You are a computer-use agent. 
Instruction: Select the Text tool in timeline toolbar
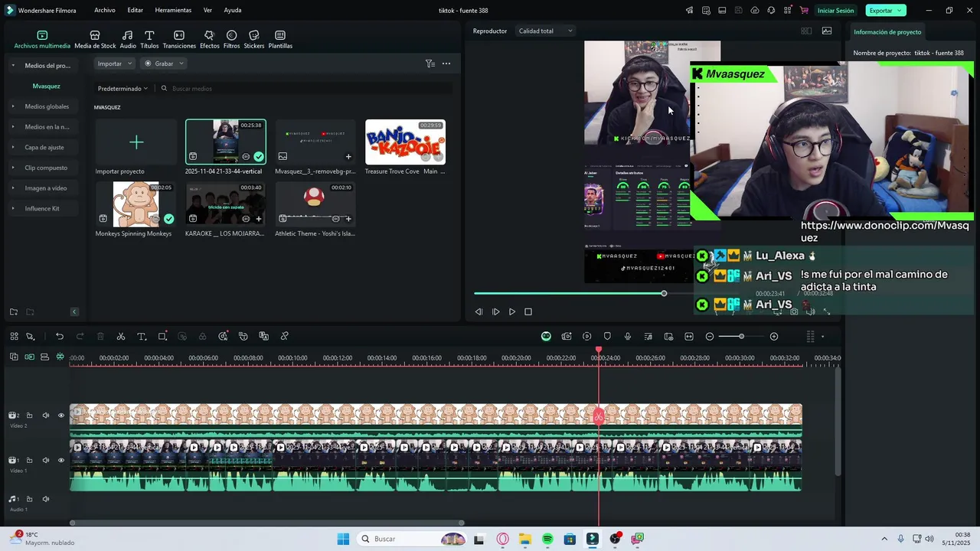[142, 336]
